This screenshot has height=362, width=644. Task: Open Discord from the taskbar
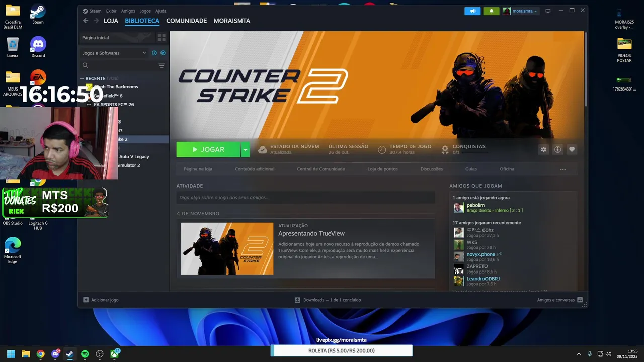click(x=55, y=354)
